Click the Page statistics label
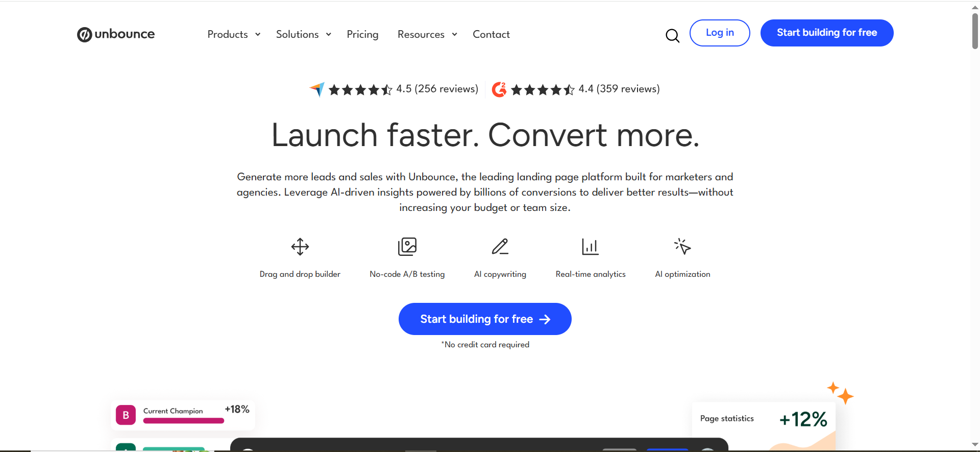 point(727,418)
